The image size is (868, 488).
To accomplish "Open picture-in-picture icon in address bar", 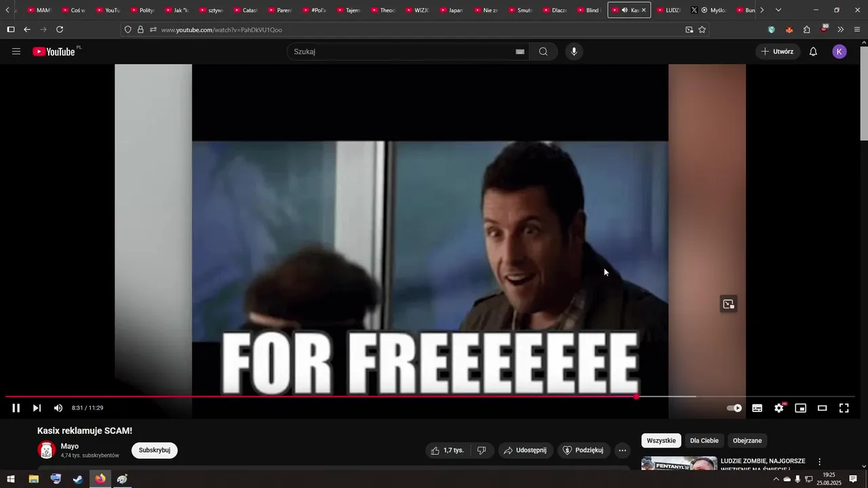I will pyautogui.click(x=689, y=30).
